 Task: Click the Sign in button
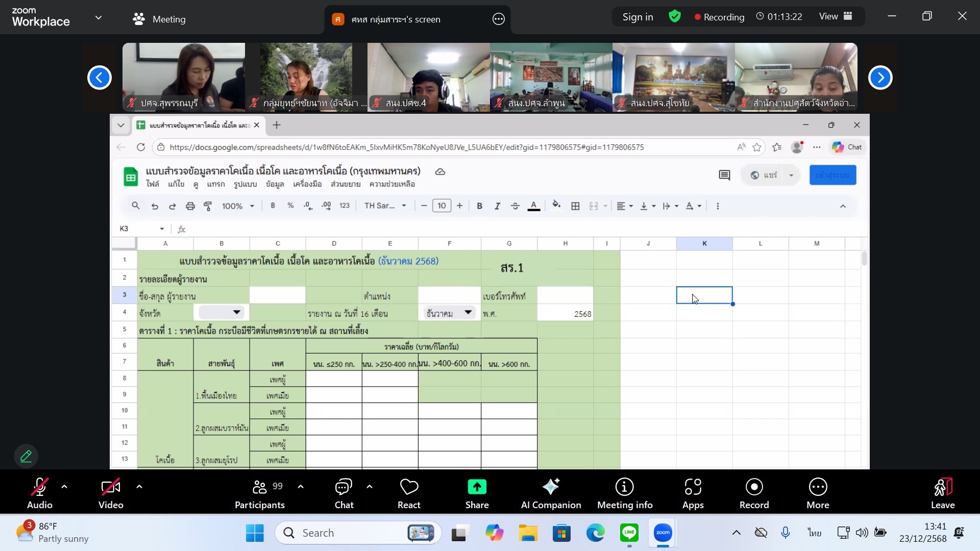[638, 17]
